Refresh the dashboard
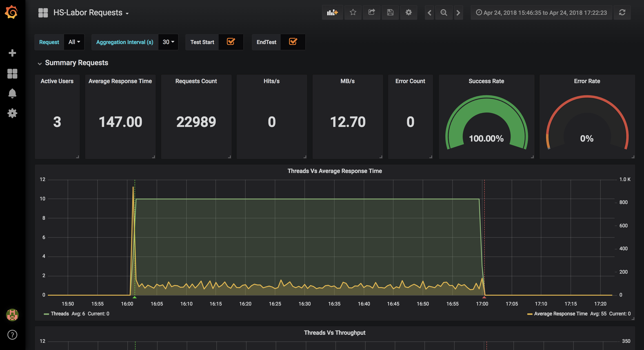644x350 pixels. tap(622, 13)
